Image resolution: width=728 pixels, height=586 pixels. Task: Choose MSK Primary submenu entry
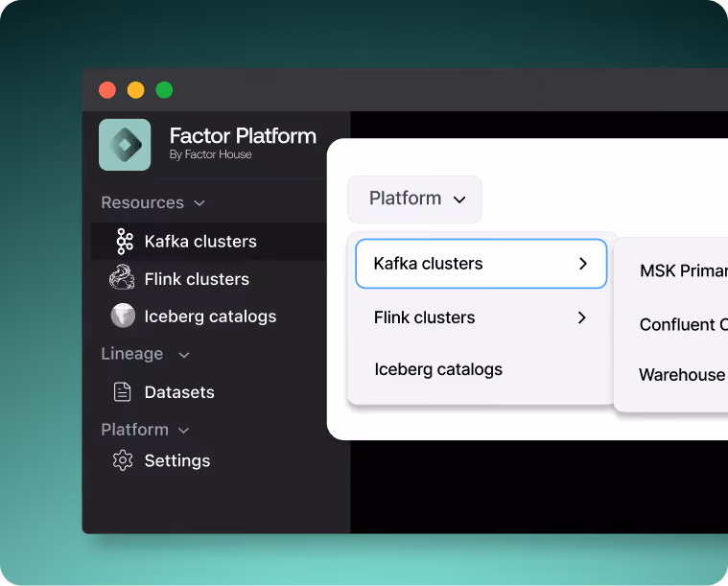click(x=684, y=270)
